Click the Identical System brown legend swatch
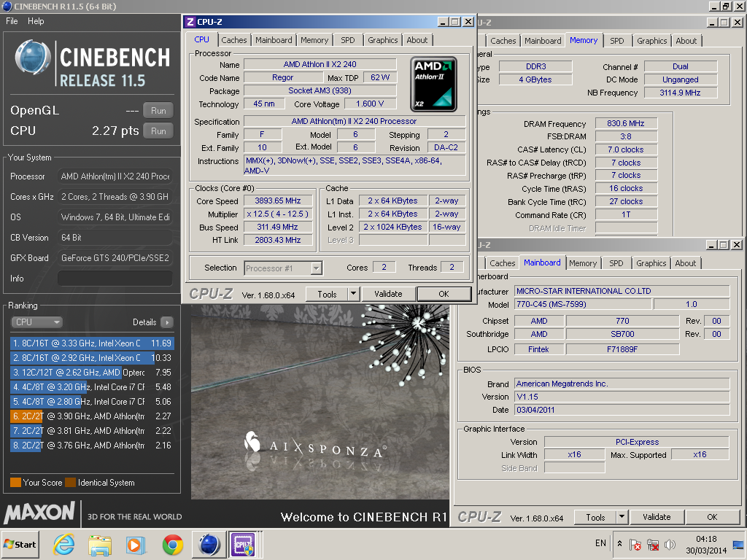Screen dimensions: 747x560 pyautogui.click(x=71, y=483)
